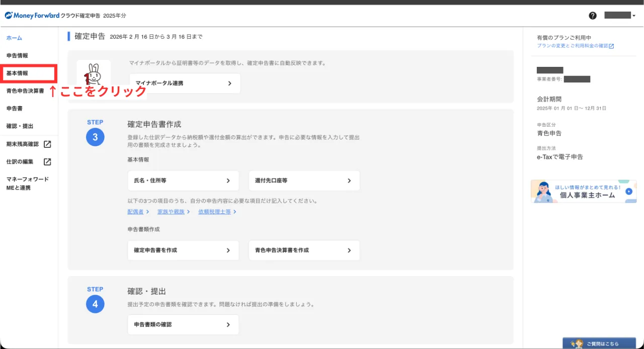
Task: Open the ご質問はこちら chat widget
Action: coord(599,343)
